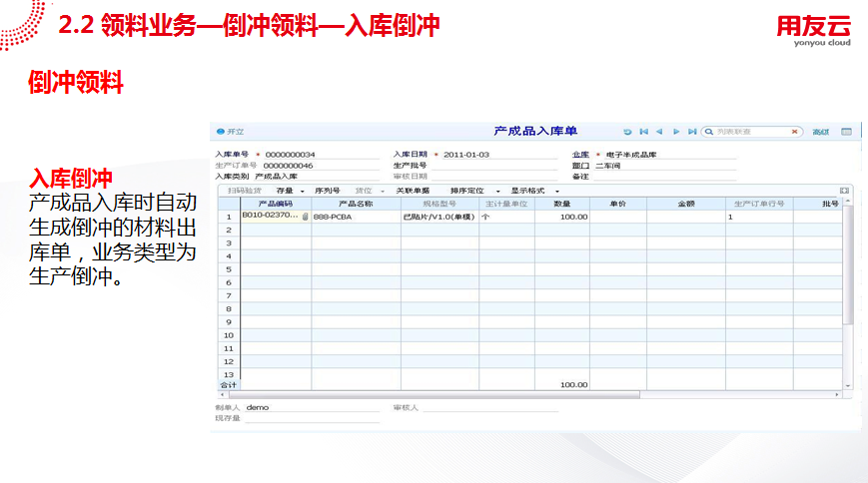Click the 入库类别 field 产成品入库
The image size is (868, 483).
(x=317, y=177)
